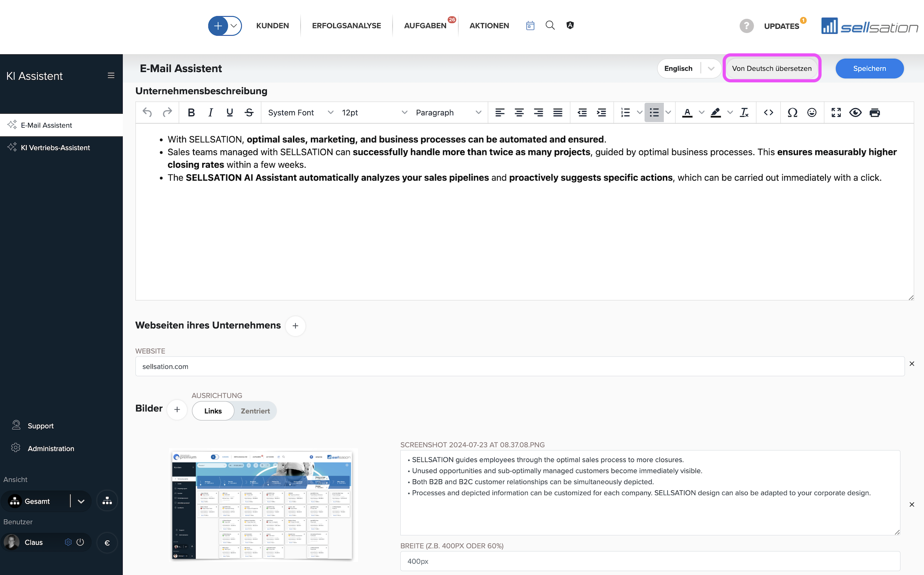Viewport: 924px width, 575px height.
Task: Select Links alignment
Action: click(x=213, y=411)
